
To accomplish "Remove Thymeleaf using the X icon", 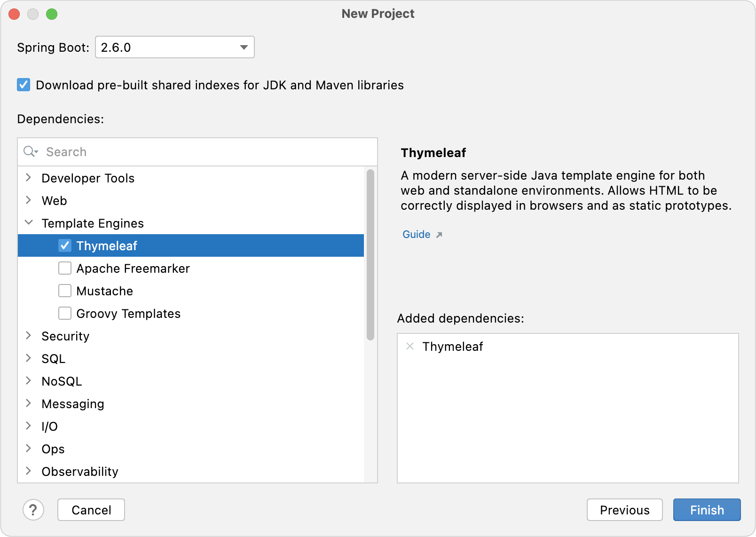I will tap(410, 346).
